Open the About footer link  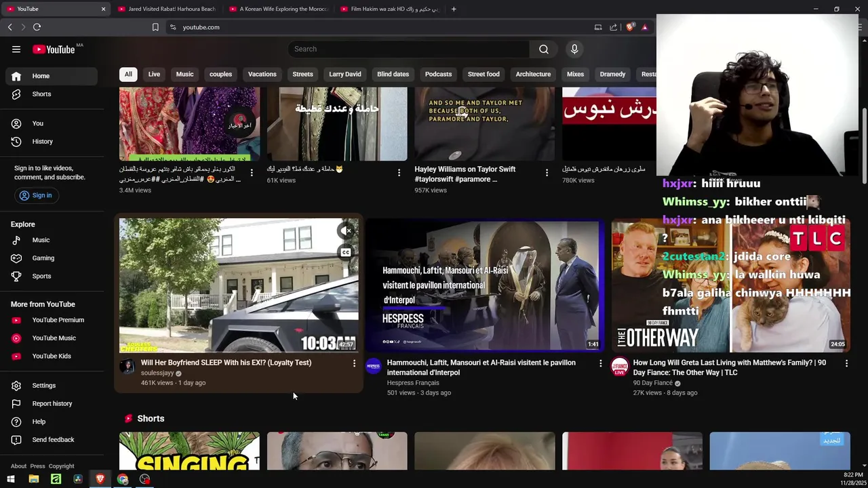[x=18, y=466]
